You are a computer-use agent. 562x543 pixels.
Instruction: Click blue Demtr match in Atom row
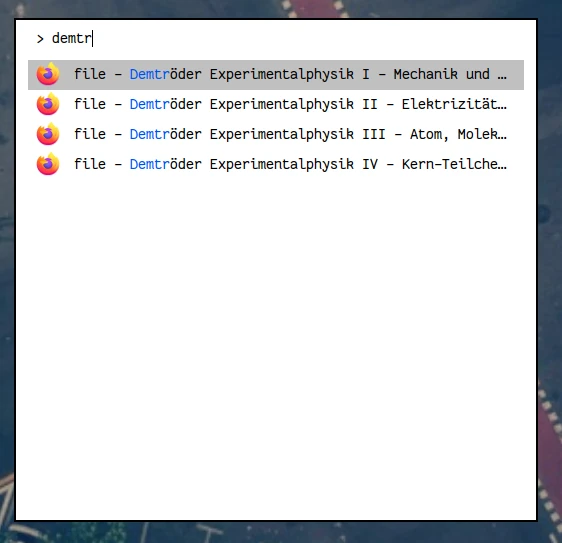149,134
